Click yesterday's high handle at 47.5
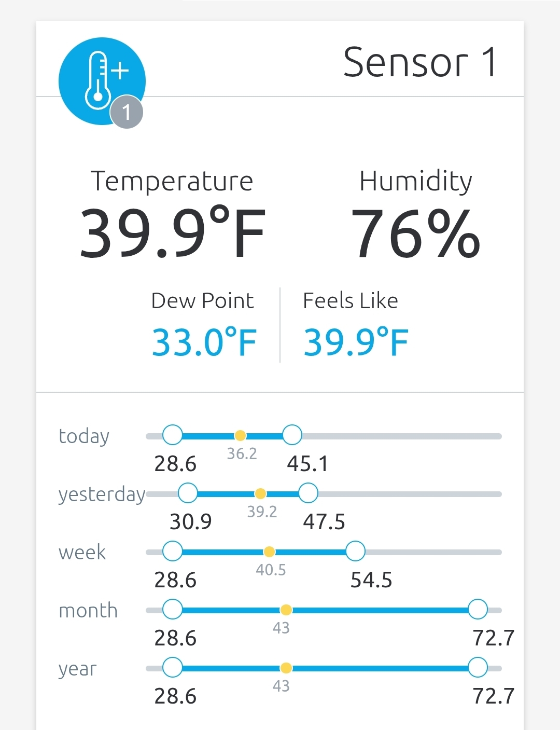560x730 pixels. pos(308,493)
